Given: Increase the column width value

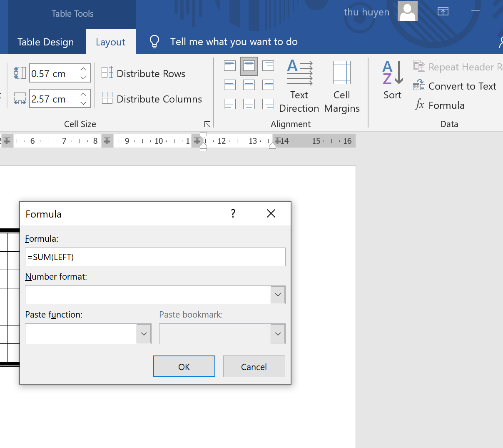Looking at the screenshot, I should coord(83,95).
